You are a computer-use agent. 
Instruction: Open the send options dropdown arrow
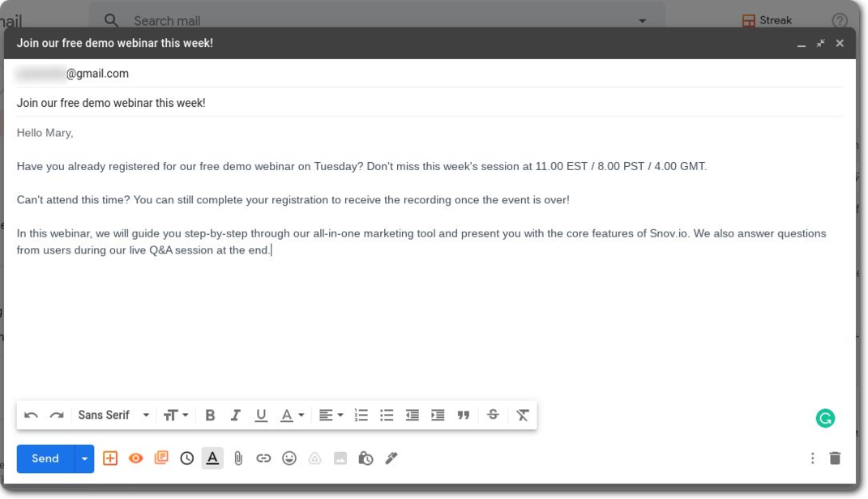click(x=84, y=458)
